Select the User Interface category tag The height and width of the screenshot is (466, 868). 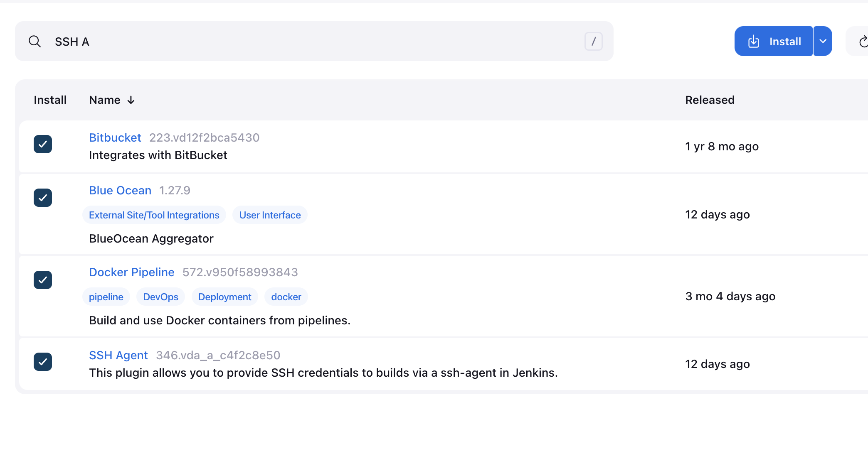point(270,215)
